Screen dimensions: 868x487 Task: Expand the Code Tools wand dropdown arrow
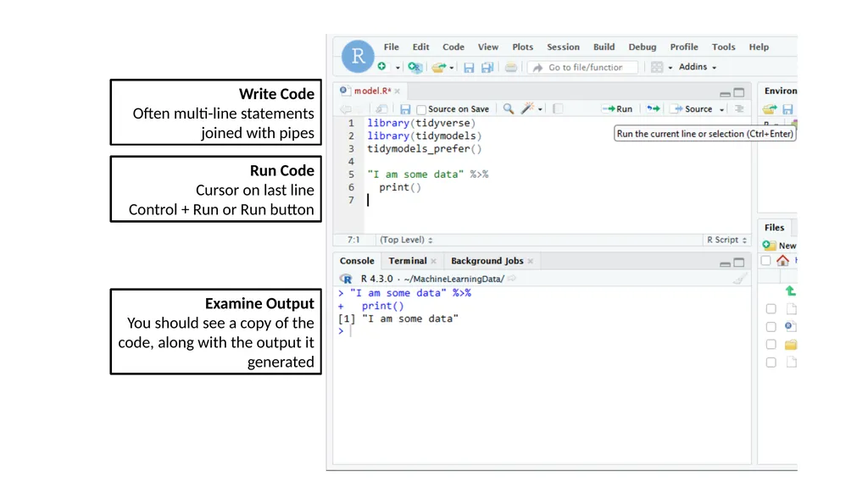click(x=540, y=109)
